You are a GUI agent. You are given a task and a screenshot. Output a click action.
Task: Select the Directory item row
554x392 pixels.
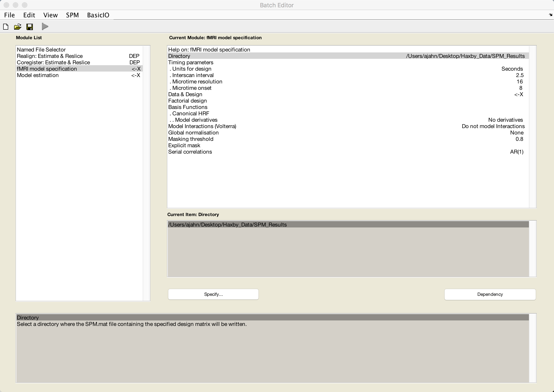pos(348,56)
